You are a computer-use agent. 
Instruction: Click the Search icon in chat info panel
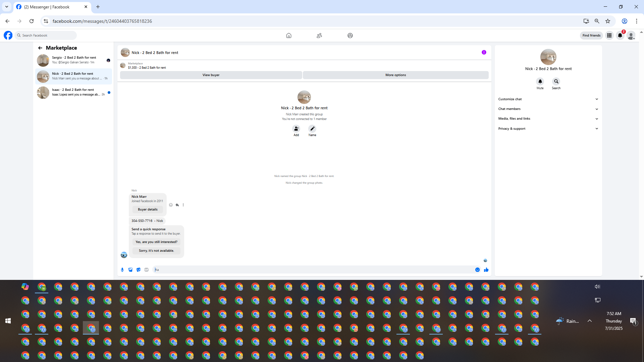point(556,81)
